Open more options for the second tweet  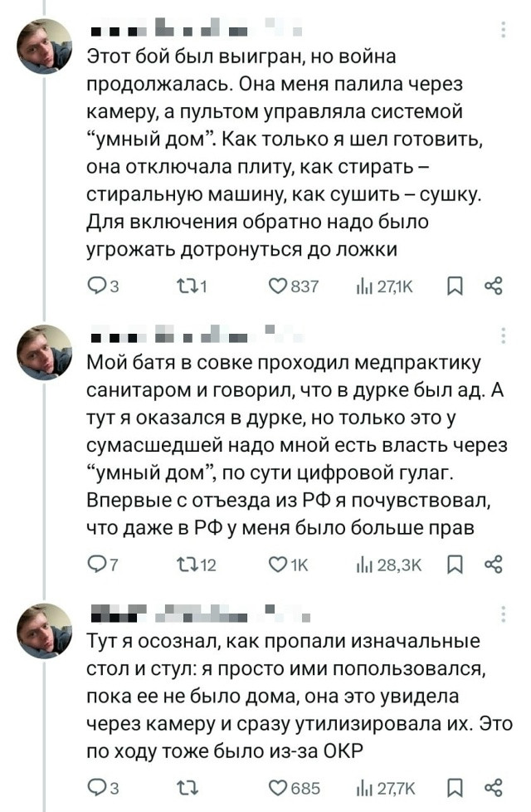tap(504, 335)
